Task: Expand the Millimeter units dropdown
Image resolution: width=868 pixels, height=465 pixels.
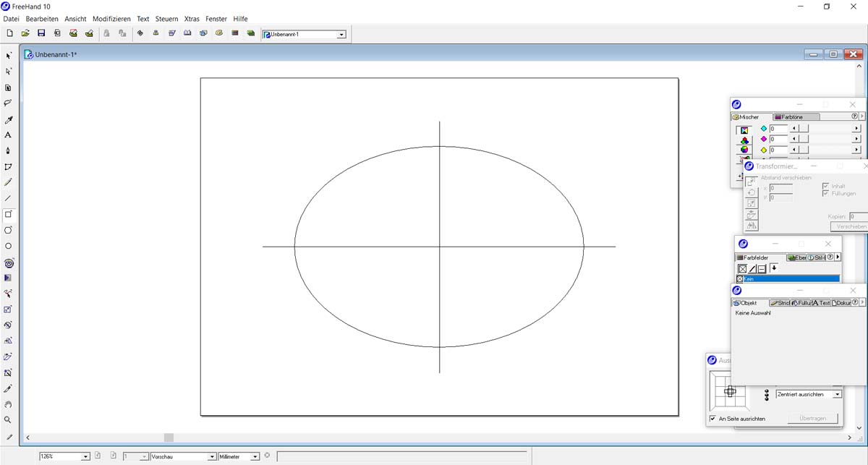Action: [x=255, y=457]
